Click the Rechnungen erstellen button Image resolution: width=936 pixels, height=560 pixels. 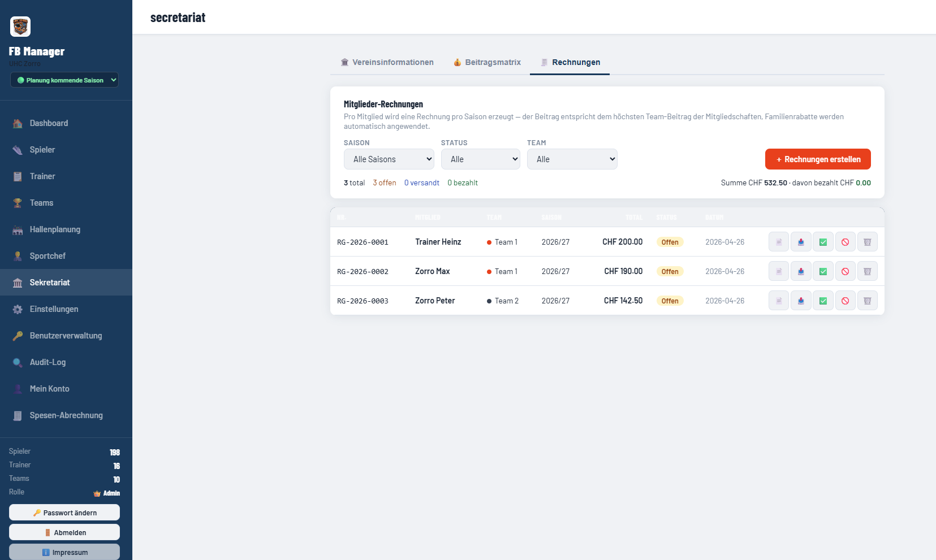point(818,159)
